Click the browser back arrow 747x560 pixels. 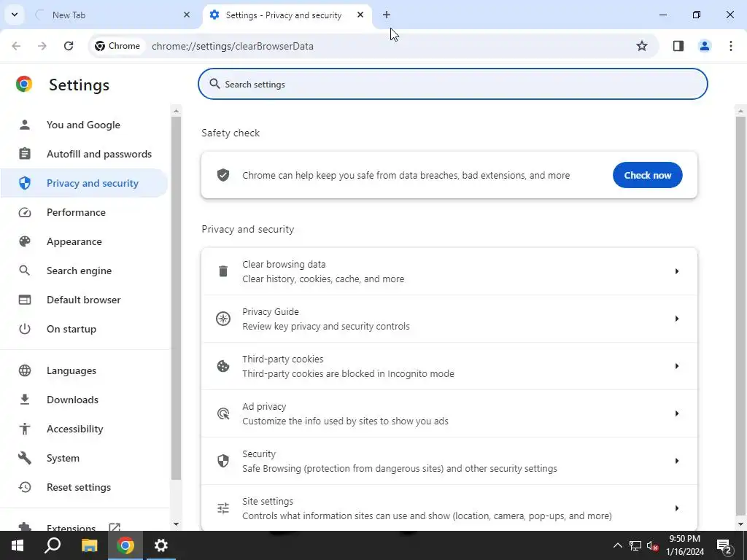(x=16, y=46)
